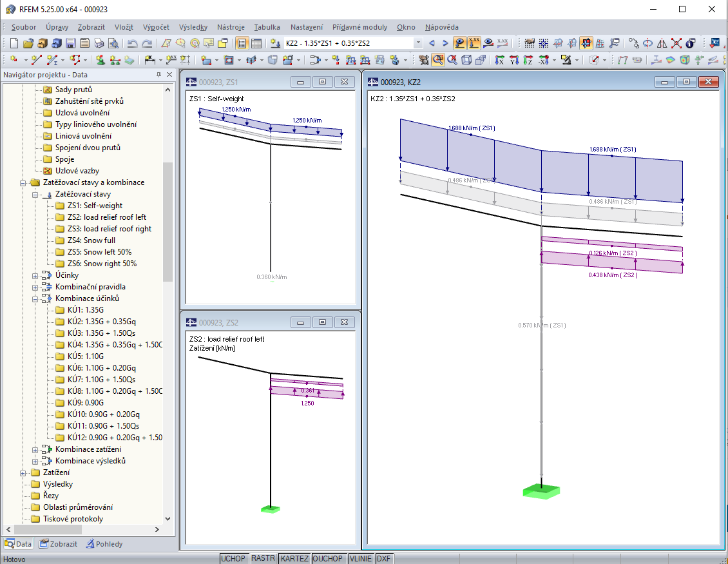Click the rotate tool icon

[x=647, y=43]
